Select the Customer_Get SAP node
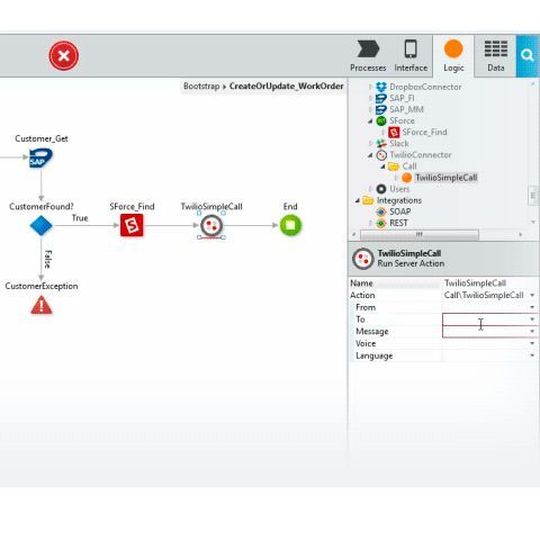Screen dimensions: 540x540 click(41, 158)
